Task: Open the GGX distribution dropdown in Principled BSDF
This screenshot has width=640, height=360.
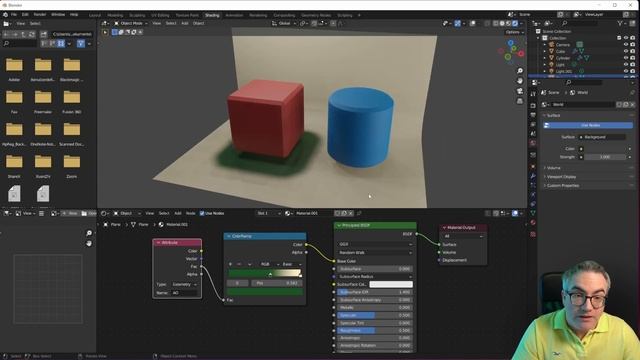Action: [375, 244]
